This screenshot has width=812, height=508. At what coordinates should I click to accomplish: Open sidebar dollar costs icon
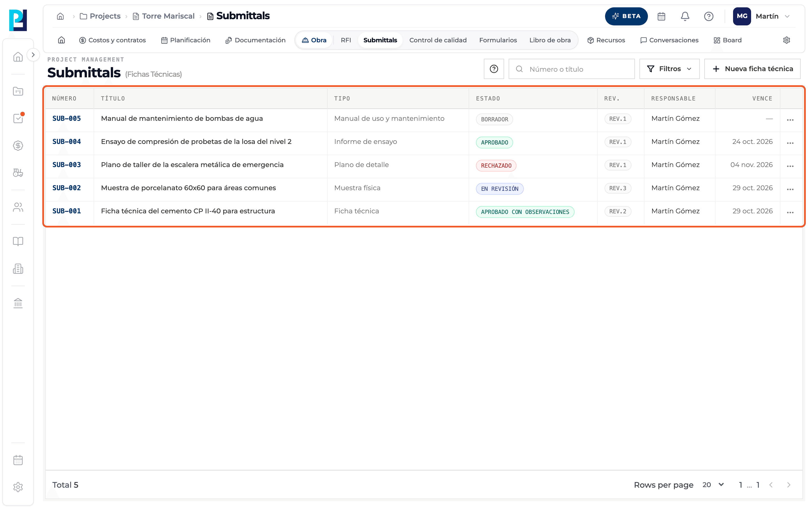tap(18, 145)
